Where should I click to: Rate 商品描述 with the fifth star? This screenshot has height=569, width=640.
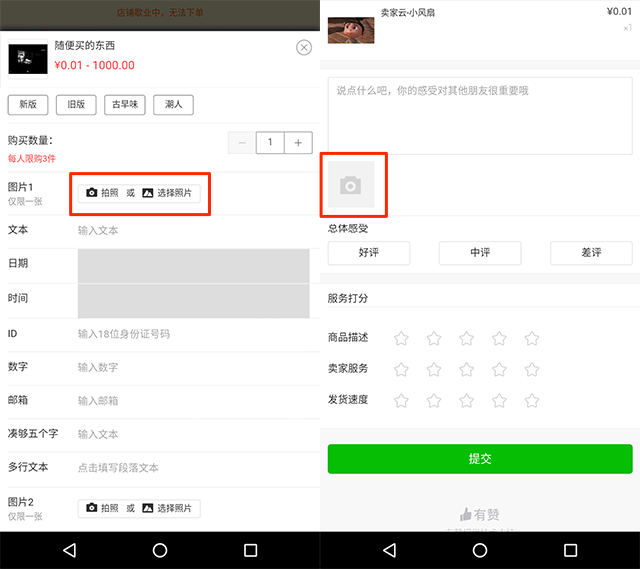[532, 338]
